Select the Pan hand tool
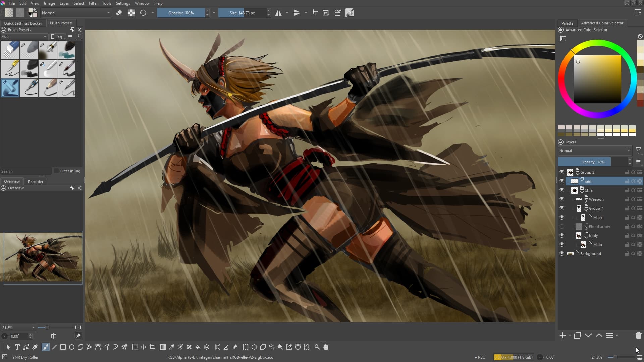 tap(326, 347)
